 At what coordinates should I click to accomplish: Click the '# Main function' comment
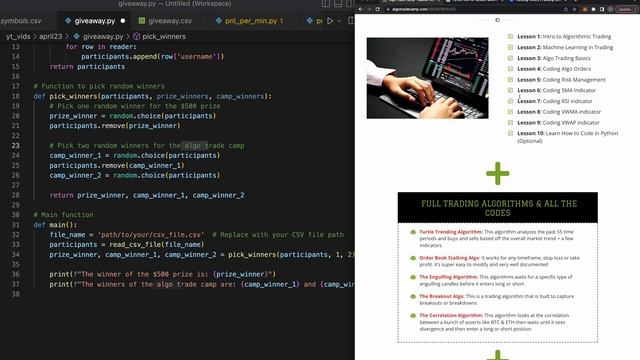tap(63, 215)
